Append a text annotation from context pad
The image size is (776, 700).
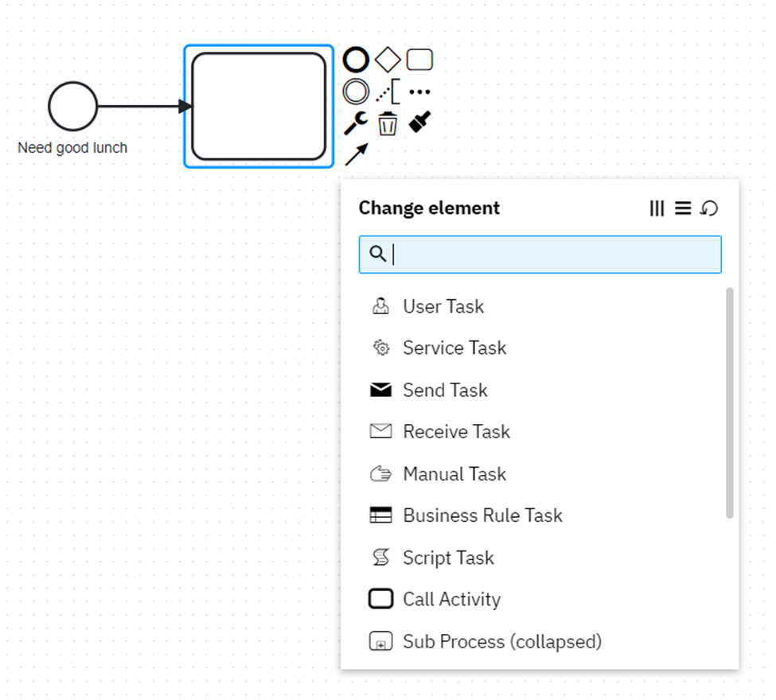388,91
